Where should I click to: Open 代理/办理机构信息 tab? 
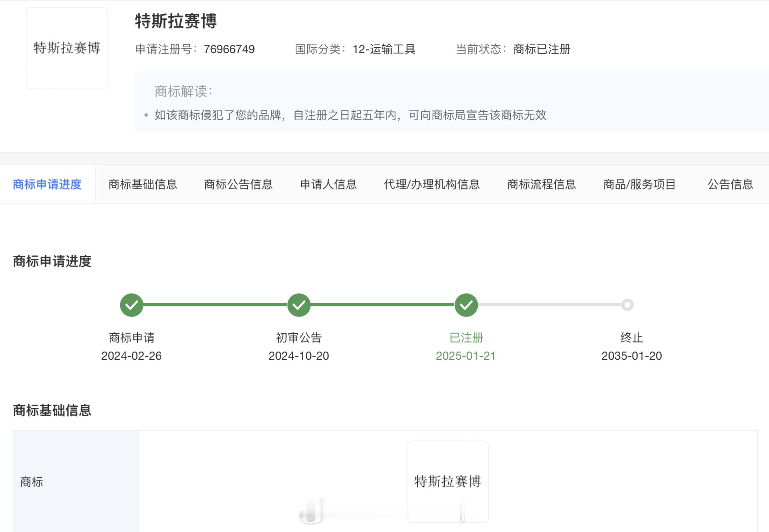(x=432, y=184)
